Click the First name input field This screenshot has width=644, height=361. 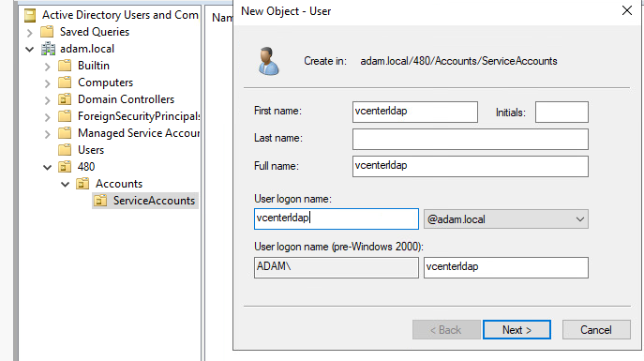[415, 112]
